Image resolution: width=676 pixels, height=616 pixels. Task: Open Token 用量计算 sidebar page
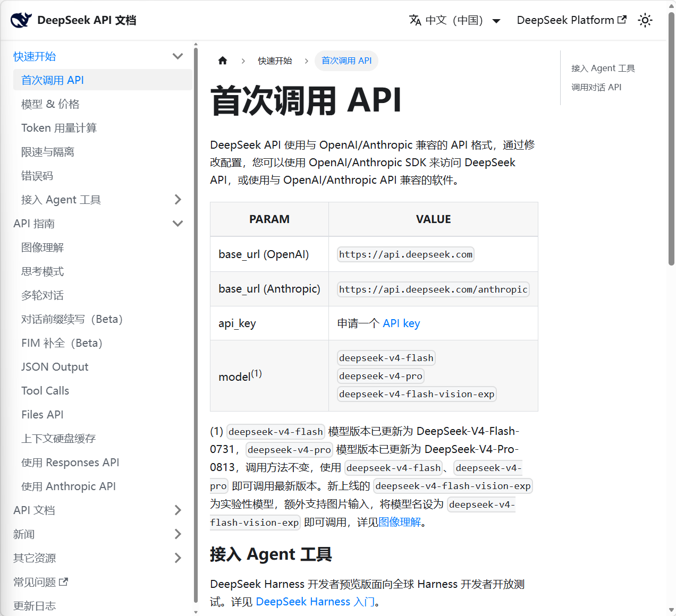(103, 128)
